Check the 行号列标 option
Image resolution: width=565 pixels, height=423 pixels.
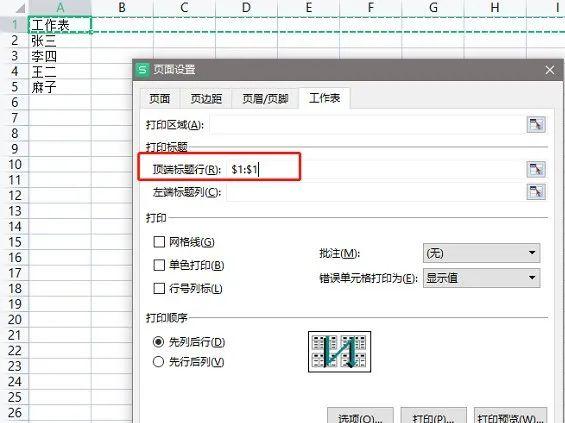pyautogui.click(x=159, y=289)
